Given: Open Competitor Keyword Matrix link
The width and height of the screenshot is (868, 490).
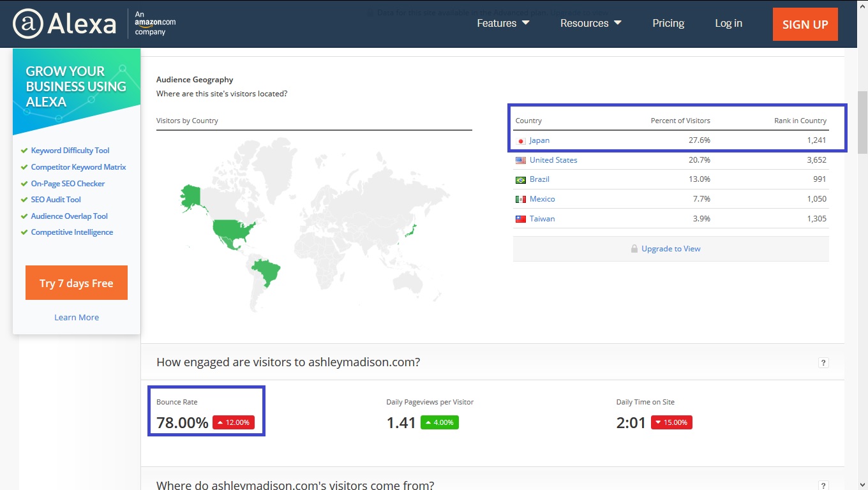Looking at the screenshot, I should pyautogui.click(x=79, y=167).
